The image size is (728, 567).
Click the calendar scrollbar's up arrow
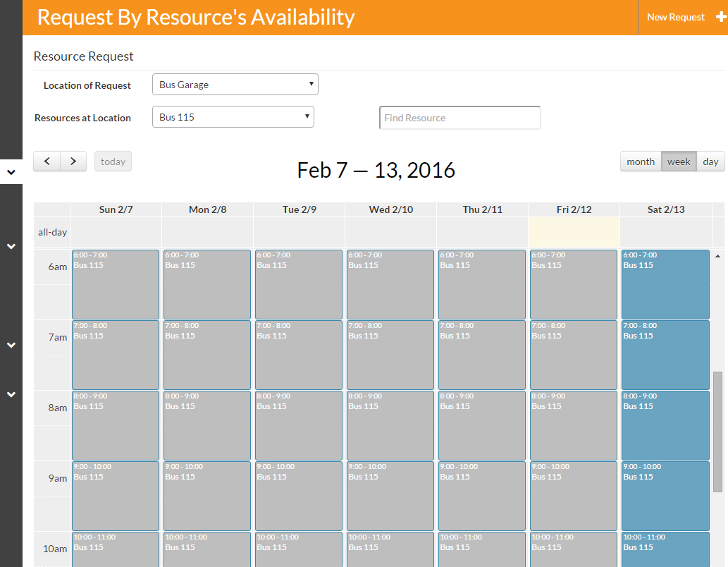point(717,256)
